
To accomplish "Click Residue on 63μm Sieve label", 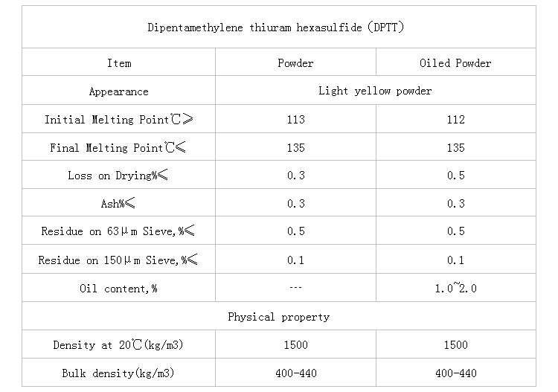I will (119, 232).
